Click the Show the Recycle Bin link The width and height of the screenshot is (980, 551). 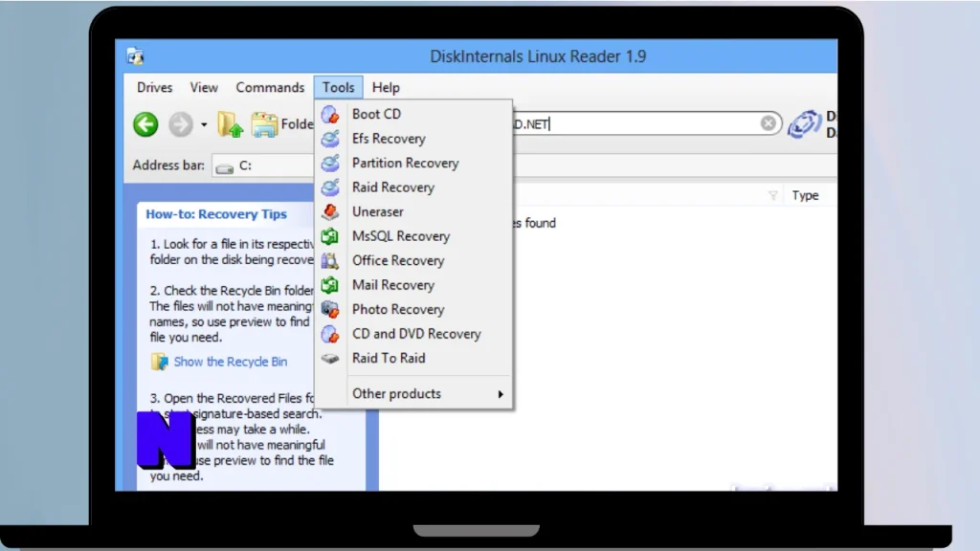[x=231, y=362]
